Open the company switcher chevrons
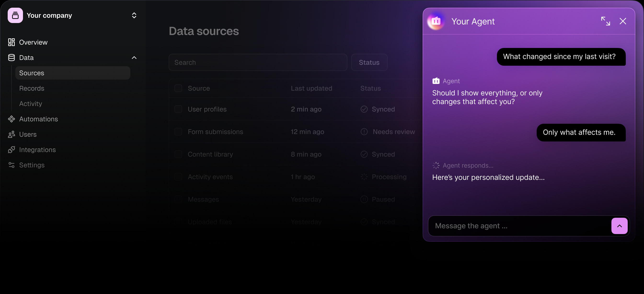Image resolution: width=644 pixels, height=294 pixels. click(x=134, y=15)
